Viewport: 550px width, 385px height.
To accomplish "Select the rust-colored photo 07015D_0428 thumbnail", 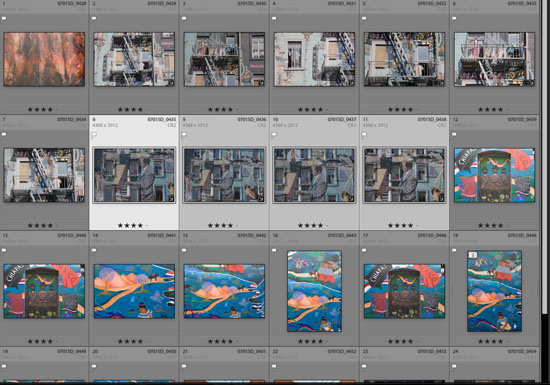I will coord(44,59).
